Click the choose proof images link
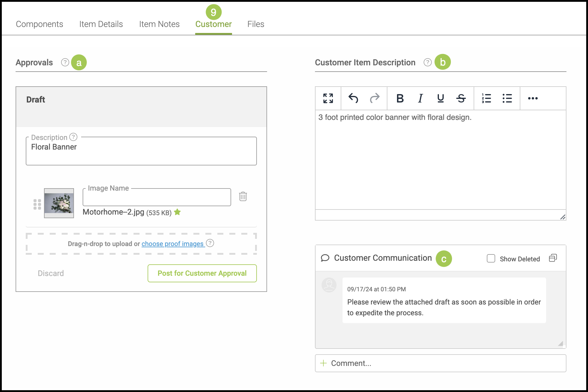588x392 pixels. pos(172,244)
